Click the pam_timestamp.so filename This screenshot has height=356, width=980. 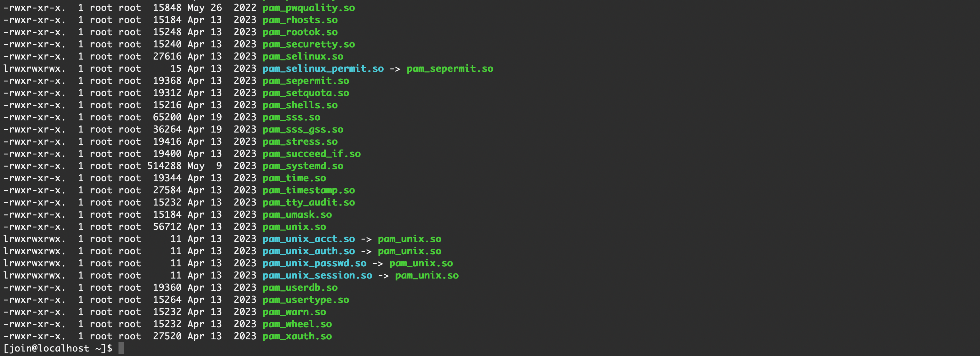[308, 190]
